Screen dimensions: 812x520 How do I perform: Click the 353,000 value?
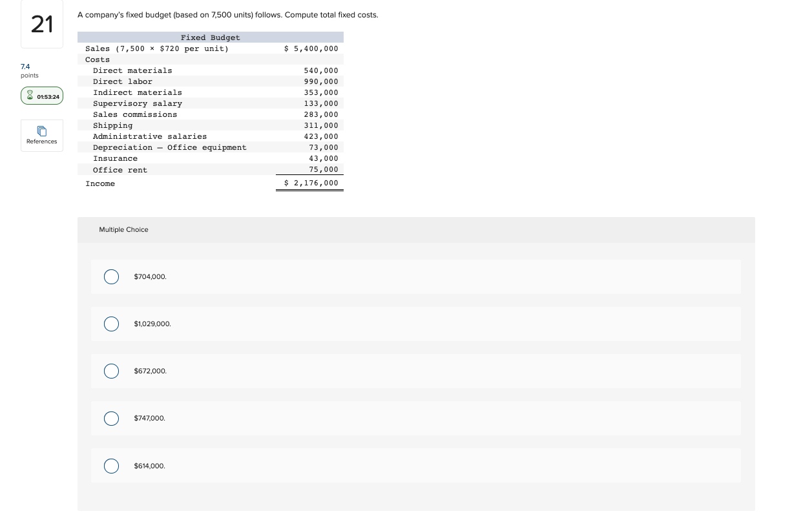[x=321, y=92]
